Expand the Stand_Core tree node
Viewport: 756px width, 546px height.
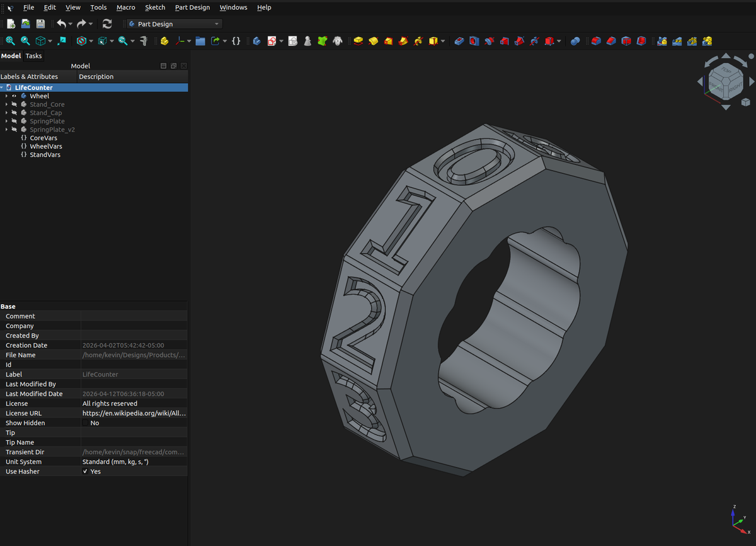click(x=6, y=105)
